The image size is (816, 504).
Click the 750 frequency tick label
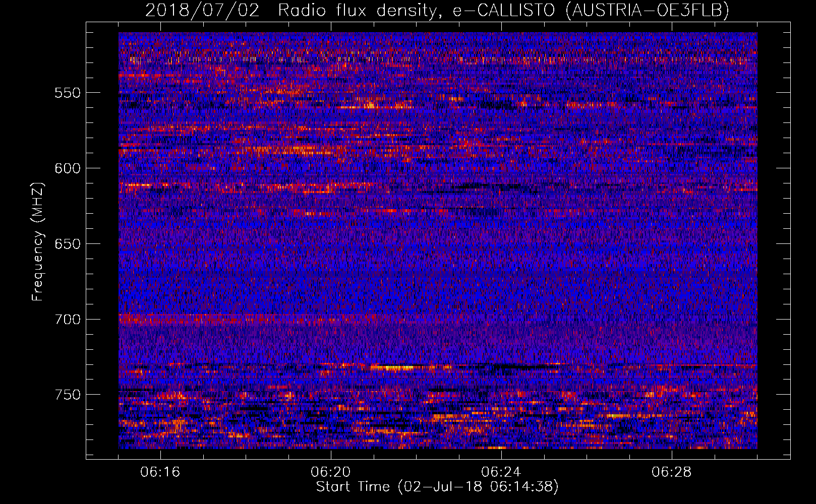[68, 395]
